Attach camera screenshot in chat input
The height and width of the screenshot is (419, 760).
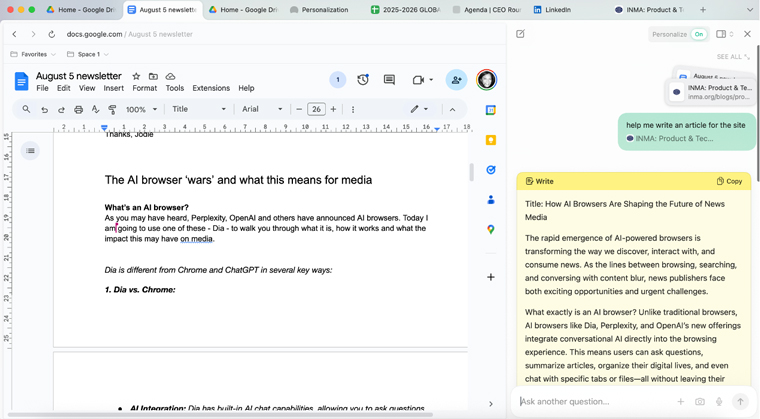[699, 402]
